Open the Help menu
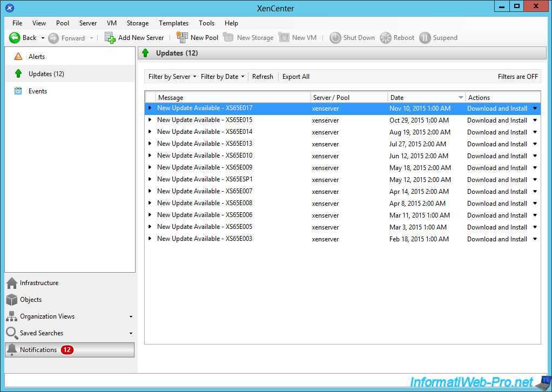Screen dimensions: 552x392 click(231, 23)
